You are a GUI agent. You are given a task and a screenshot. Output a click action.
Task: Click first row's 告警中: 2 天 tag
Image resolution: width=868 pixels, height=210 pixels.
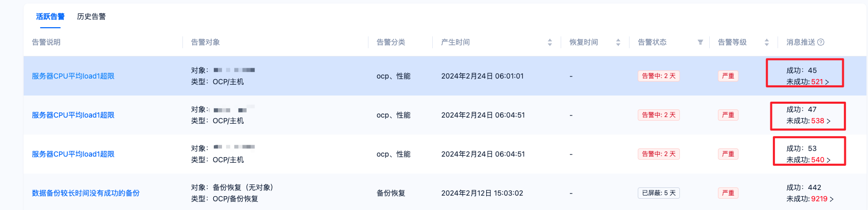(x=659, y=76)
